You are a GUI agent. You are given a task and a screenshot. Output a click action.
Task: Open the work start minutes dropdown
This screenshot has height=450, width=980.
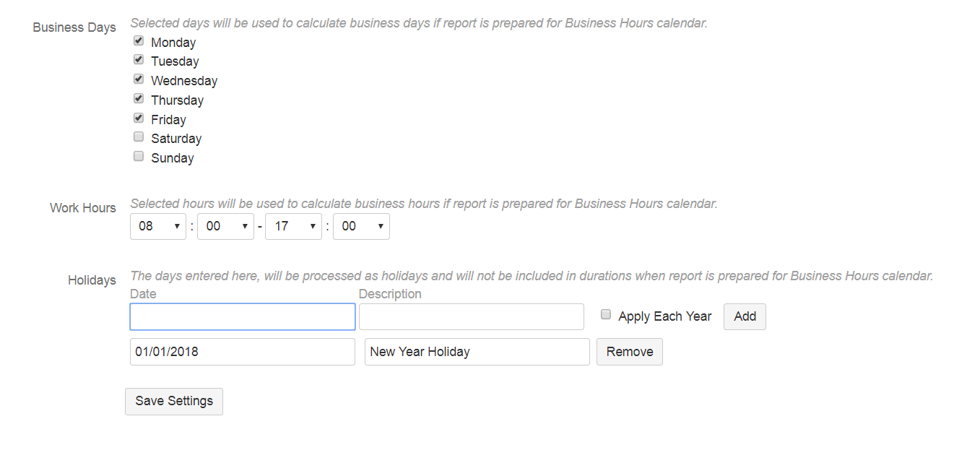coord(225,226)
